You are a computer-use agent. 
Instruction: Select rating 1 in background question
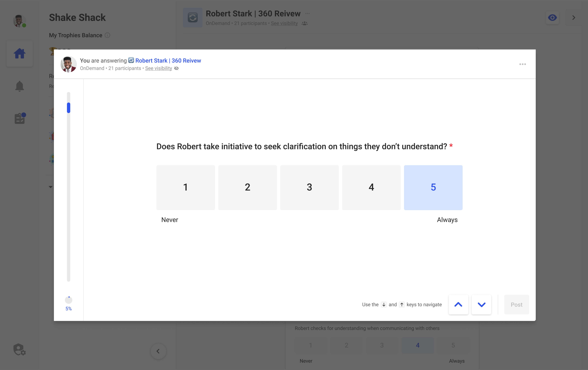[311, 345]
